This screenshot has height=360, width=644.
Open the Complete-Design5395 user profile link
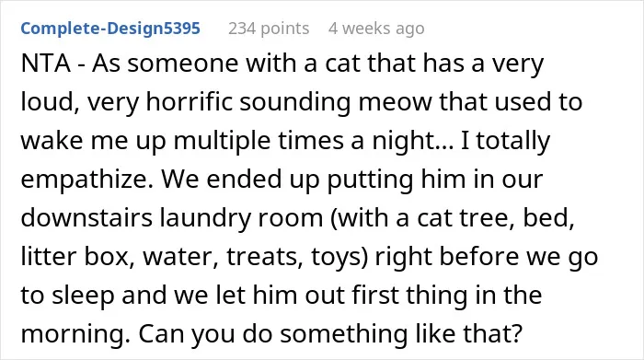[x=110, y=29]
